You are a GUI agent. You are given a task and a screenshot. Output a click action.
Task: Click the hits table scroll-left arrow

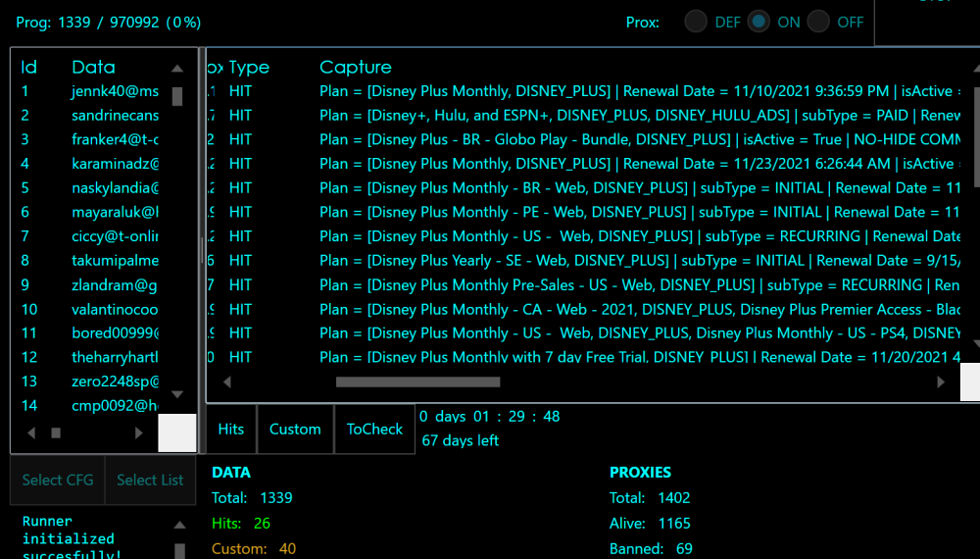click(227, 382)
